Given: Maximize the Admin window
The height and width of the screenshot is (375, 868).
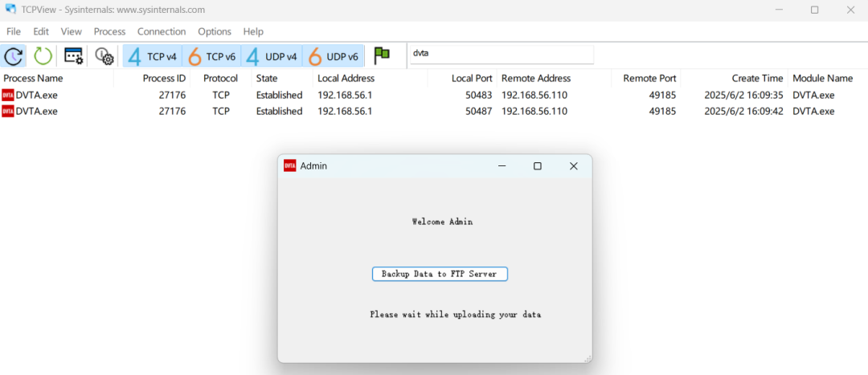Looking at the screenshot, I should (537, 166).
